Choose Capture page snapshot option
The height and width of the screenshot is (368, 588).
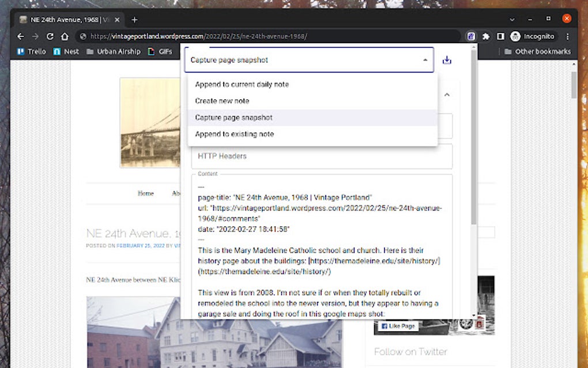(x=312, y=118)
